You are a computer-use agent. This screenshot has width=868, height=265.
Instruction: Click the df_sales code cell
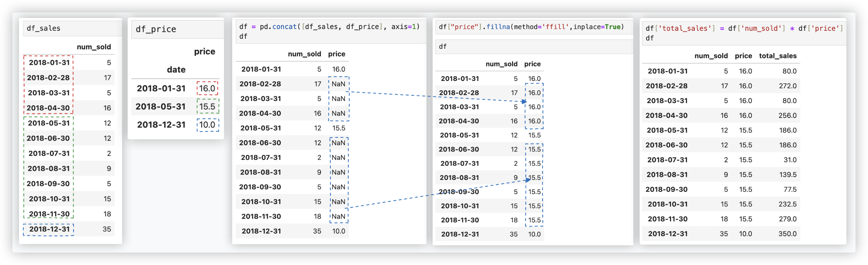point(73,28)
